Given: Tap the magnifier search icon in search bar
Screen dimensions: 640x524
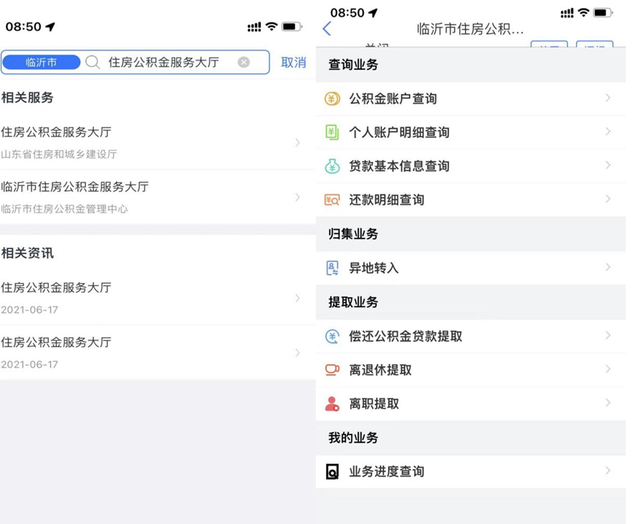Looking at the screenshot, I should [x=93, y=62].
